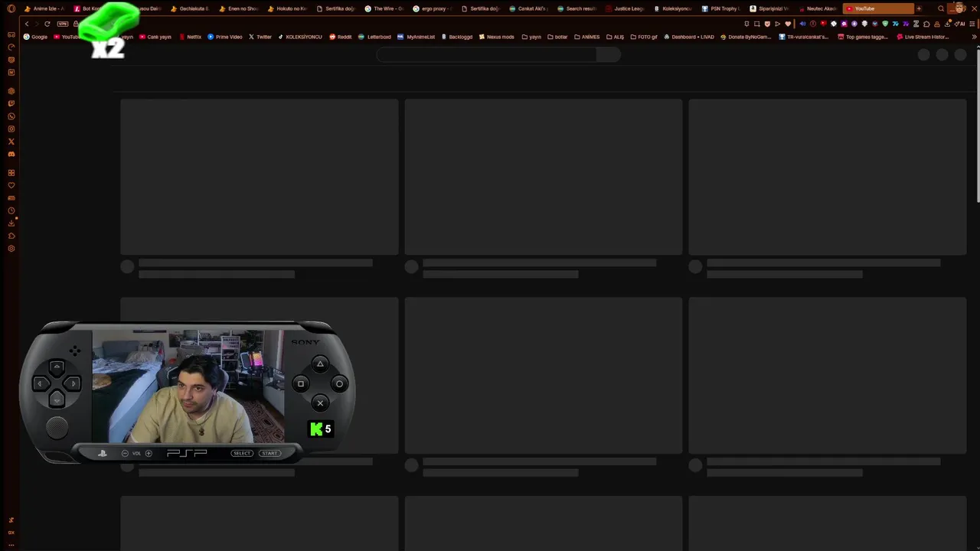Expand the ANİMES bookmarks folder

pos(586,37)
